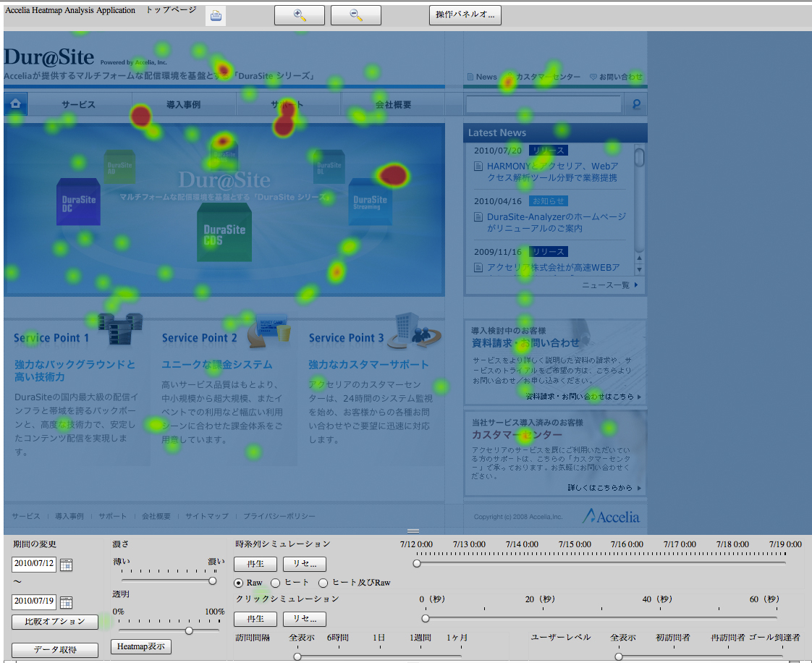Screen dimensions: 812x663
Task: Click the money card icon for Service Point 2
Action: pyautogui.click(x=268, y=330)
